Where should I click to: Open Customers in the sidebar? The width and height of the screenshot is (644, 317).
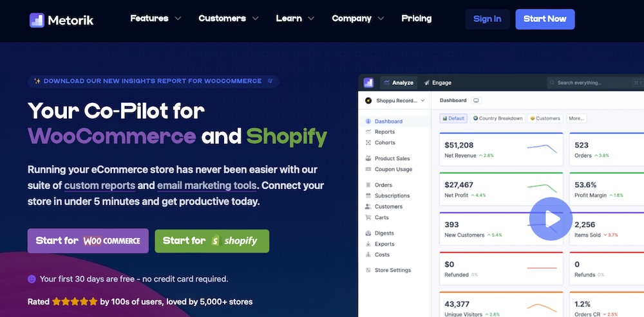click(x=388, y=206)
